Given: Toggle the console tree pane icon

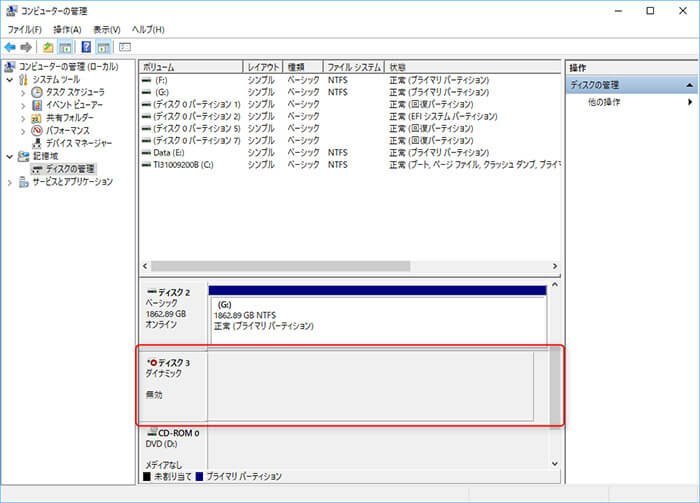Looking at the screenshot, I should [65, 47].
